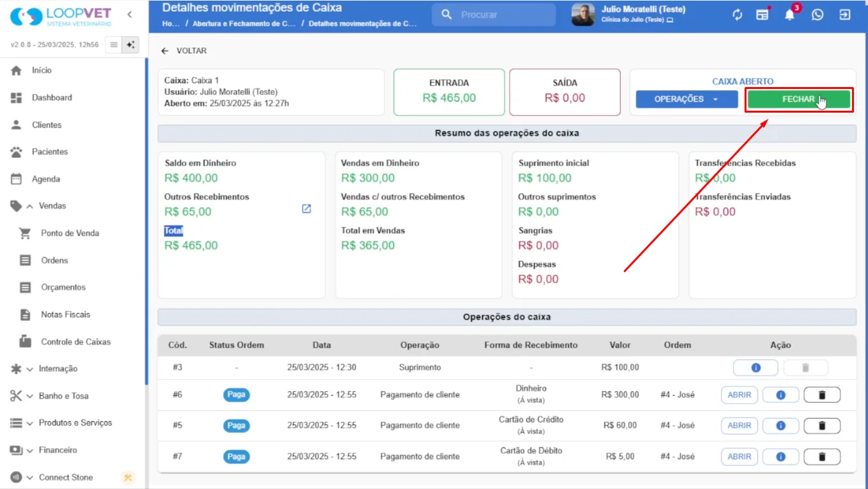The width and height of the screenshot is (868, 489).
Task: Toggle the sparkle AI button near version
Action: [x=131, y=45]
